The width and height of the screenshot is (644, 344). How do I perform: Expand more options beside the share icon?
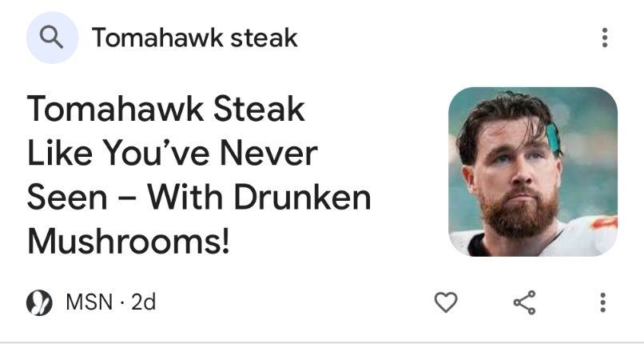[x=602, y=302]
